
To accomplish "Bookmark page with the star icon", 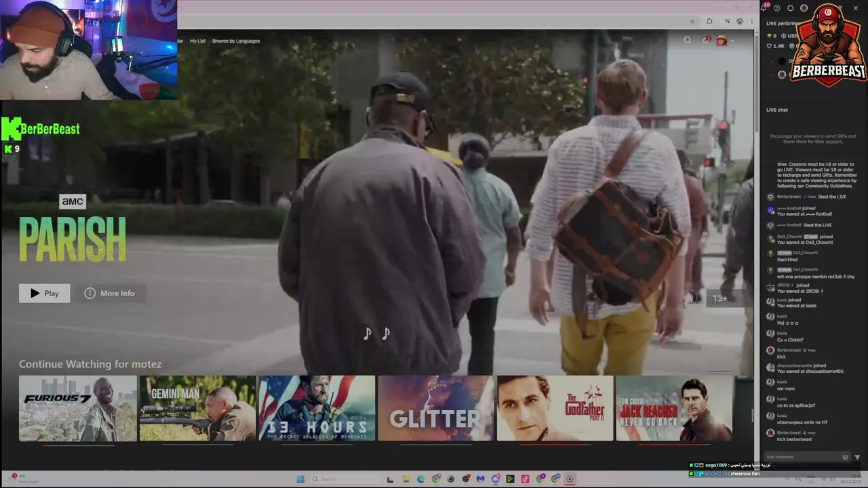I will point(692,21).
